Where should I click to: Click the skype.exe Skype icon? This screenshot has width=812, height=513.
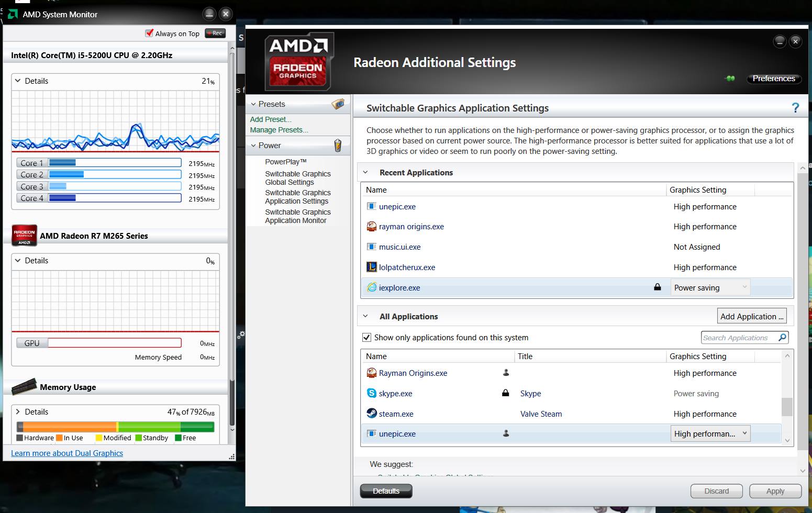(372, 393)
